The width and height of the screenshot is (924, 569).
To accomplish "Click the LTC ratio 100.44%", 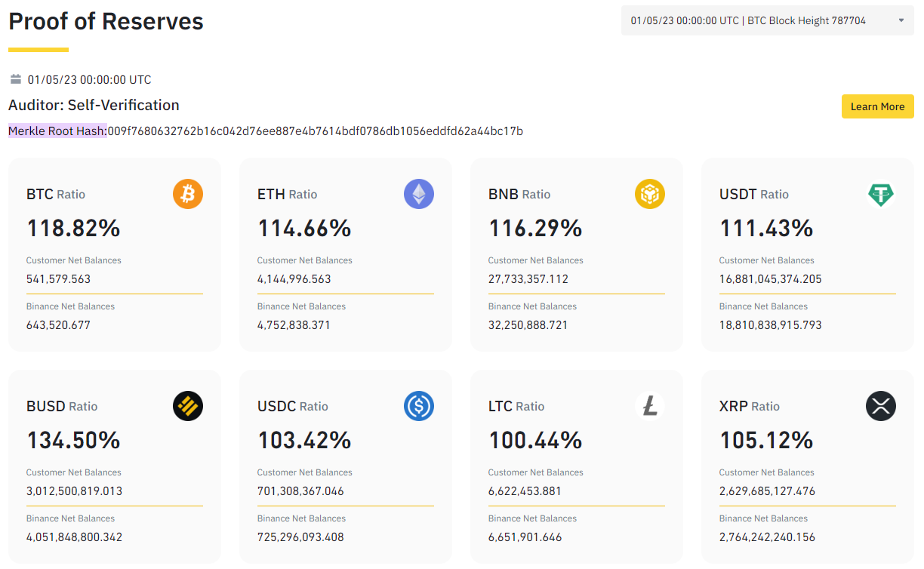I will pyautogui.click(x=535, y=440).
